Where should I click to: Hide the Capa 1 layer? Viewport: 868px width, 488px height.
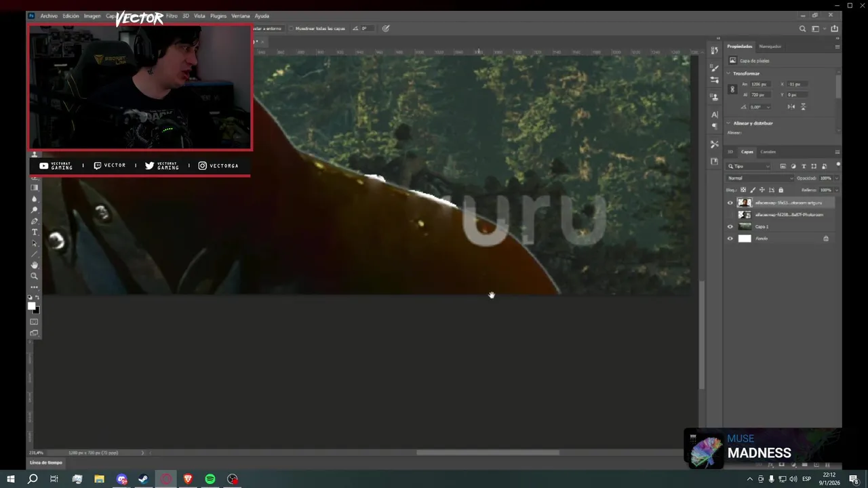tap(730, 226)
